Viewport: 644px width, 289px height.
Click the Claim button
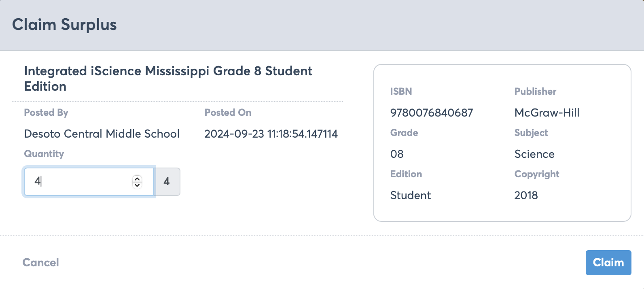608,262
